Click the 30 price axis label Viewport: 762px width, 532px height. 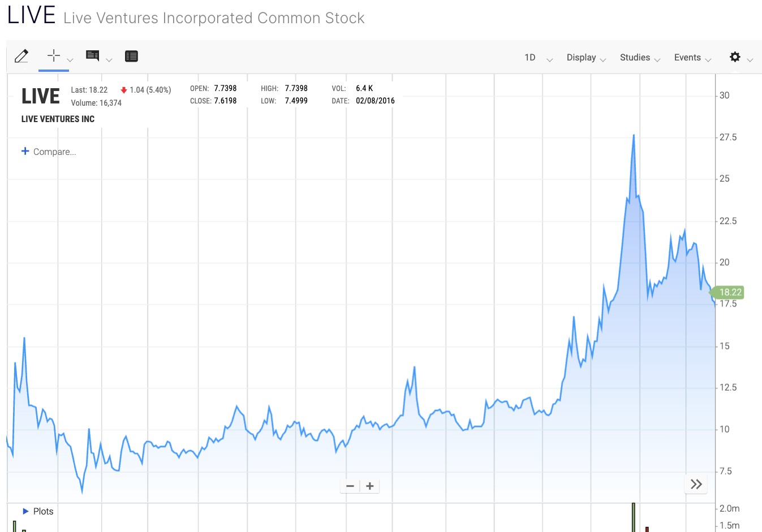724,96
